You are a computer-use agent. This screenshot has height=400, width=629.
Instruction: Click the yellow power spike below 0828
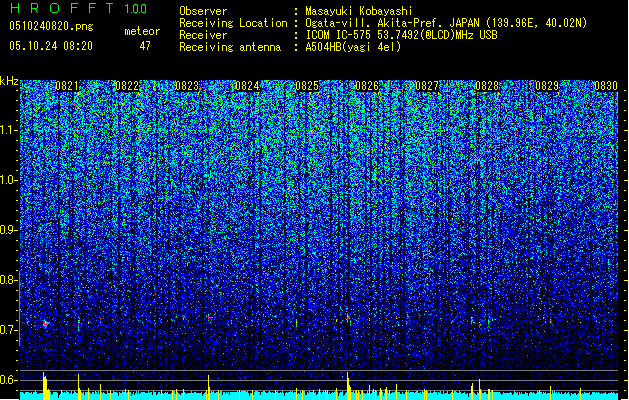pyautogui.click(x=479, y=389)
